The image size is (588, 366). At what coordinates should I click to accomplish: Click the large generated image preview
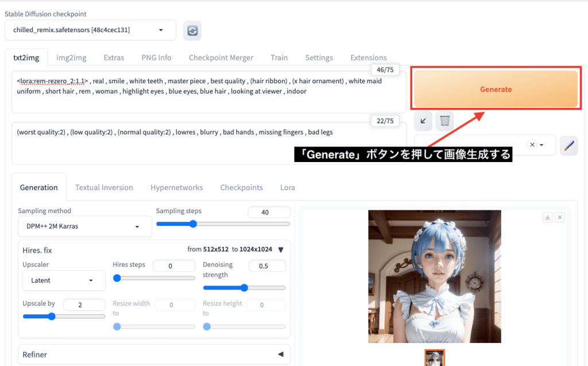434,276
